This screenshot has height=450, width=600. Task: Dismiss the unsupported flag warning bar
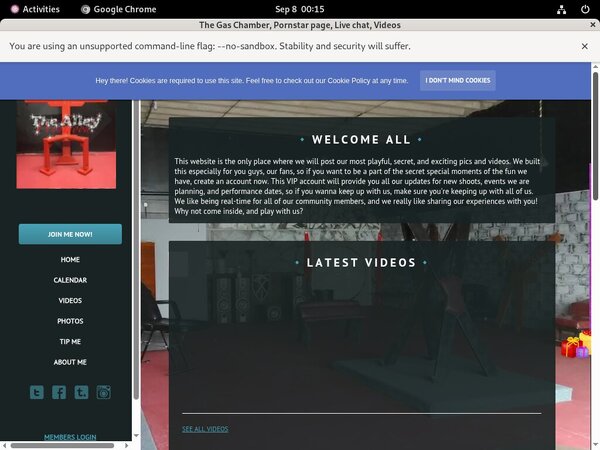[x=585, y=46]
